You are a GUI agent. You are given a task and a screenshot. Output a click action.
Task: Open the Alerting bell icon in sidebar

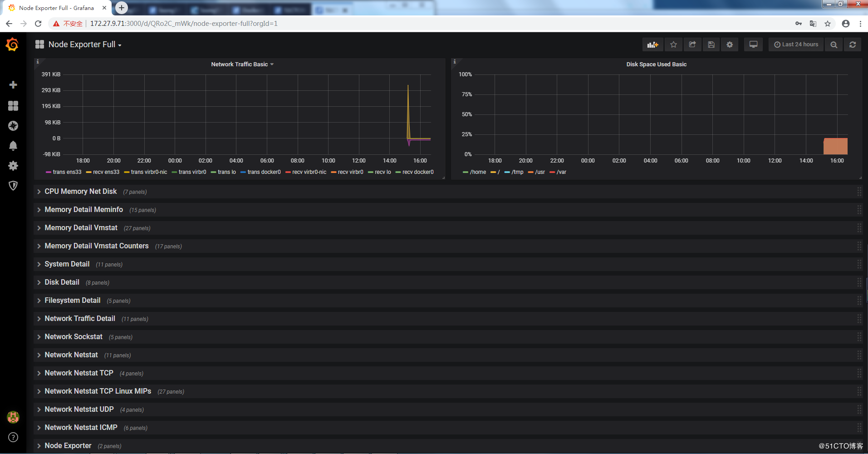[x=13, y=145]
